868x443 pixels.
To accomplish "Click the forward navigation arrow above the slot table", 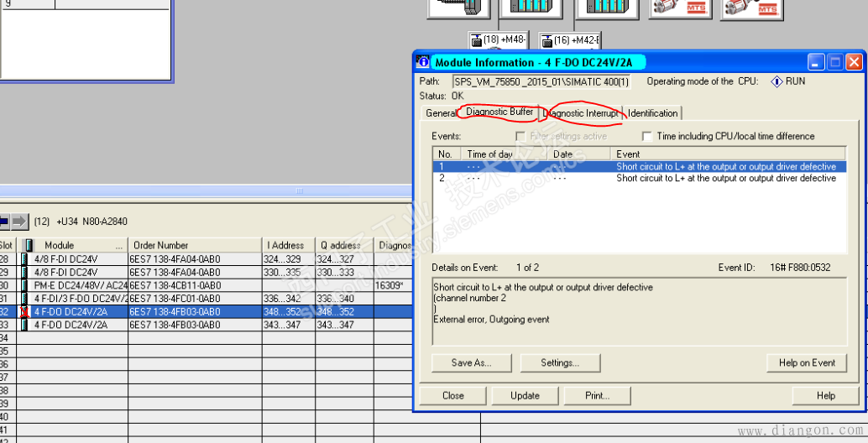I will 18,221.
